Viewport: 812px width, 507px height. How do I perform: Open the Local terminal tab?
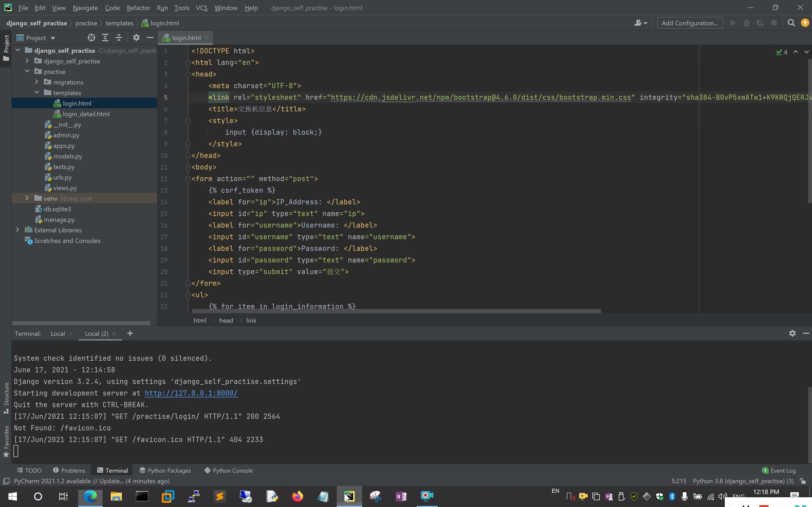pos(57,333)
